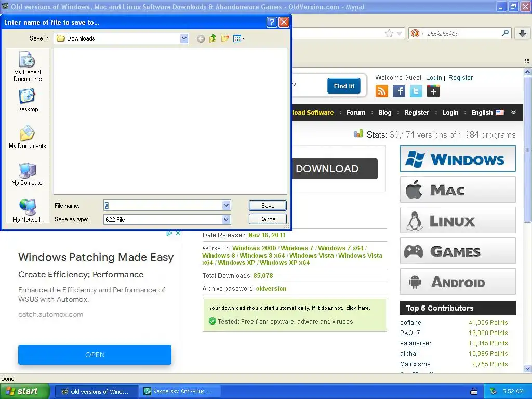Click the 'click here' download link

(357, 308)
